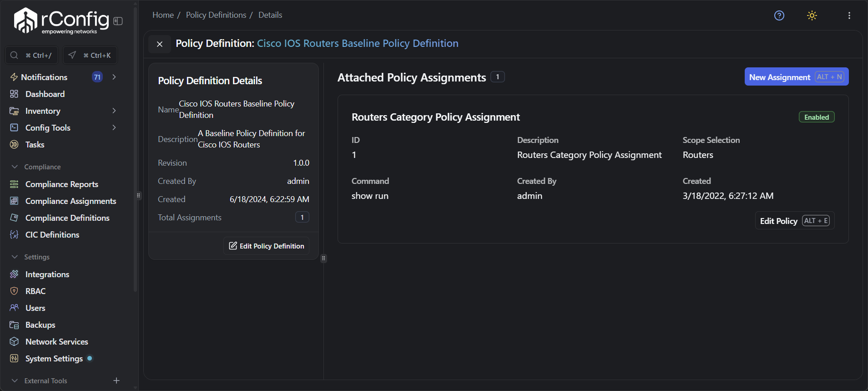Click the Scope Selection value Routers
Viewport: 868px width, 391px height.
point(698,155)
